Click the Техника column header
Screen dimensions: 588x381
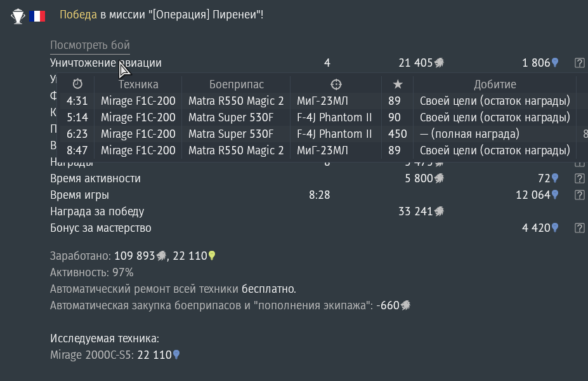[138, 84]
